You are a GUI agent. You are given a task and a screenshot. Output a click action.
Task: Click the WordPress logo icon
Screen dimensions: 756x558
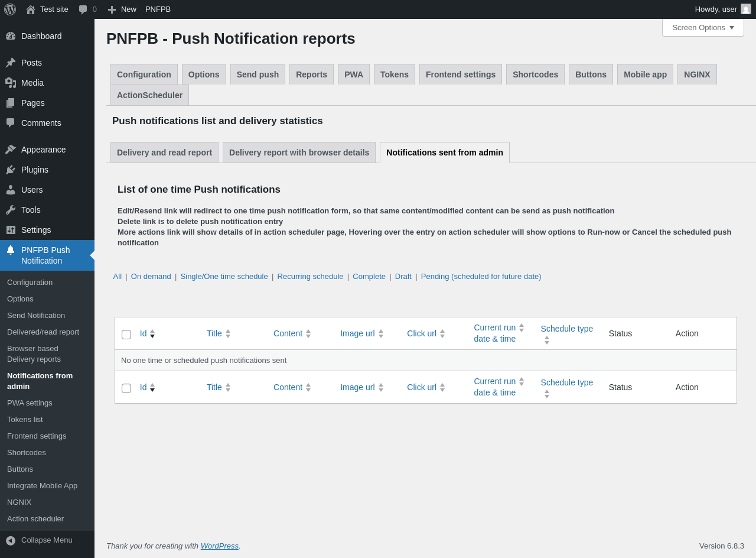coord(10,9)
